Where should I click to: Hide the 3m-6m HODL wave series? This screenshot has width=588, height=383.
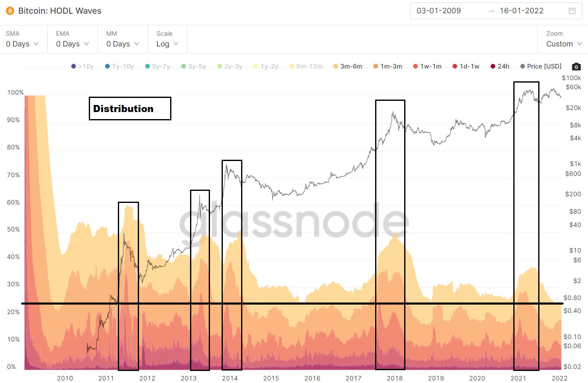click(x=348, y=66)
